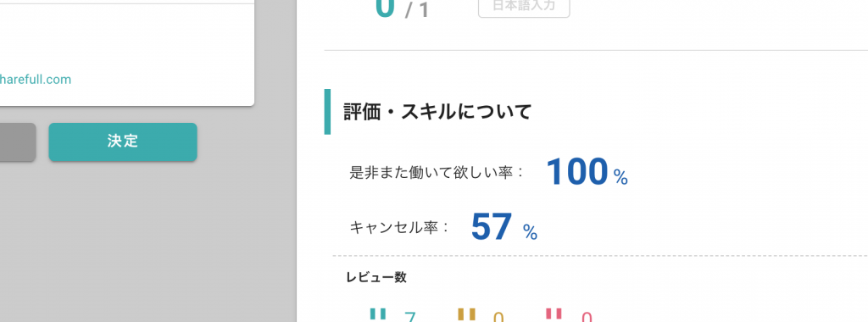The image size is (868, 322).
Task: Click the gray button beside 決定
Action: click(18, 142)
